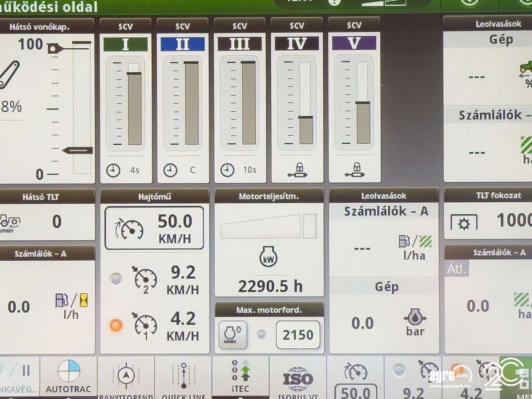
Task: Toggle the lock on SCV IV
Action: (x=298, y=169)
